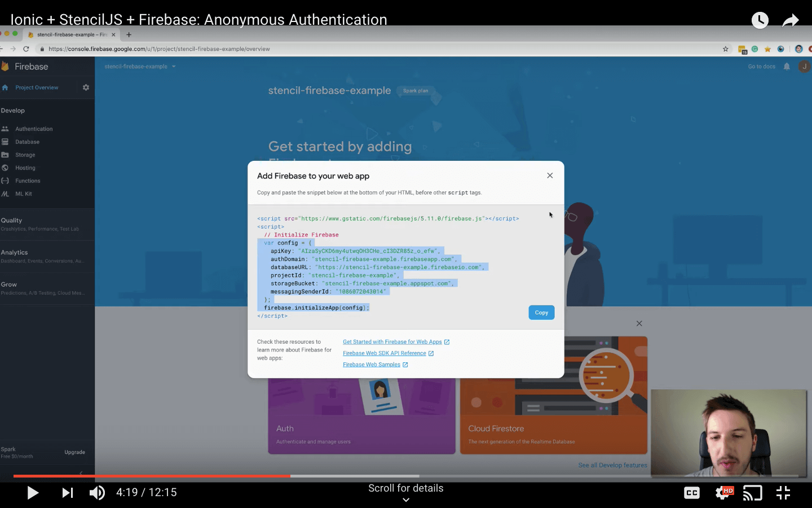Open video quality settings gear
The height and width of the screenshot is (508, 812).
723,493
